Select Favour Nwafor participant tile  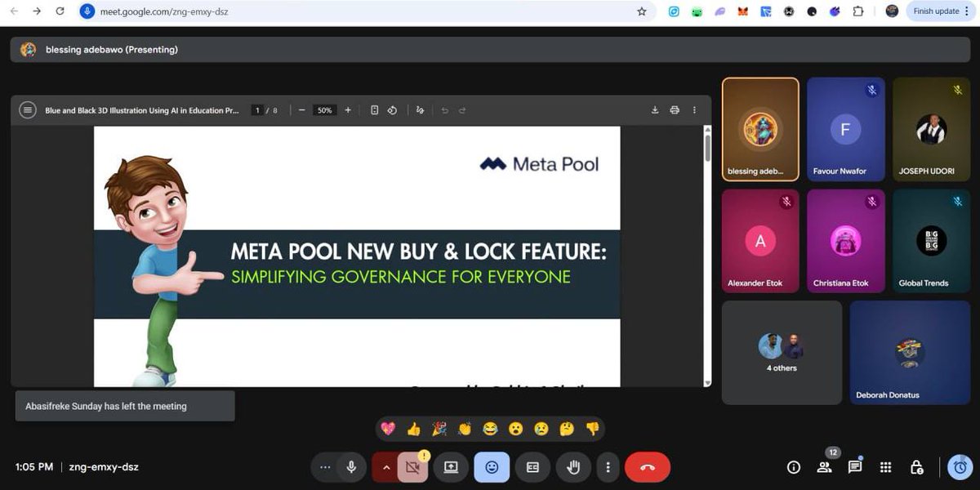pyautogui.click(x=846, y=129)
